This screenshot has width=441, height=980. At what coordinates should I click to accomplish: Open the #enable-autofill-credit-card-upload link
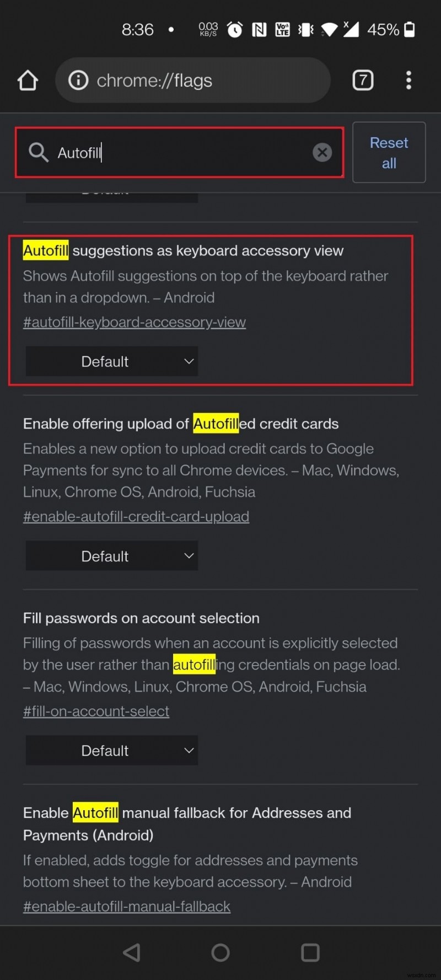[x=136, y=517]
